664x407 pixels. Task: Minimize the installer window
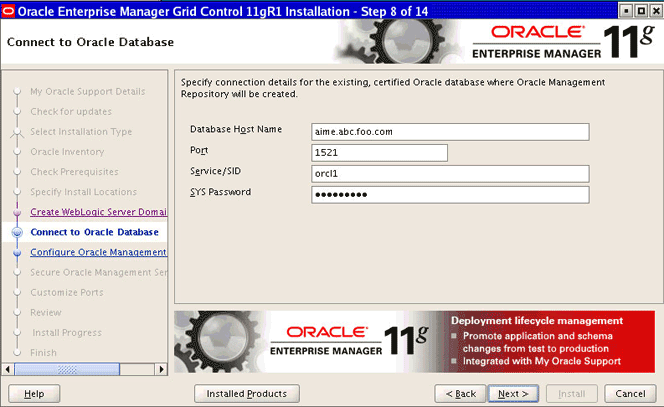pyautogui.click(x=626, y=11)
